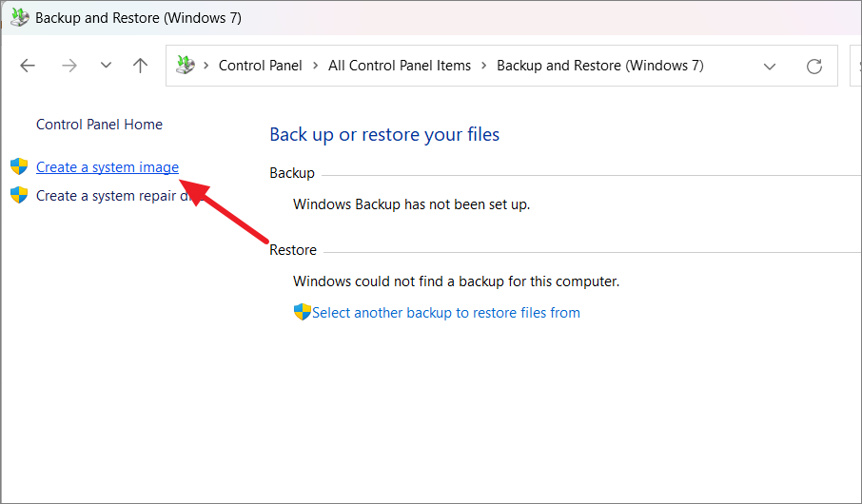Click the Create a system image link

[108, 167]
